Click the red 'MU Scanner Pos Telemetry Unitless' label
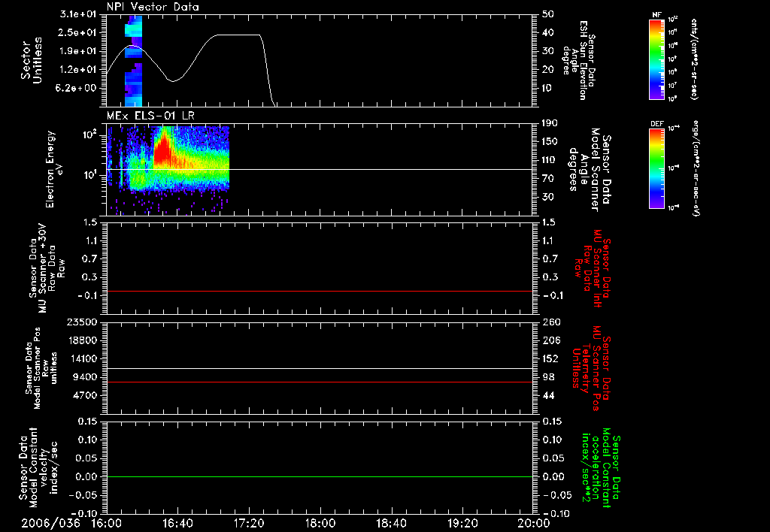 (592, 368)
